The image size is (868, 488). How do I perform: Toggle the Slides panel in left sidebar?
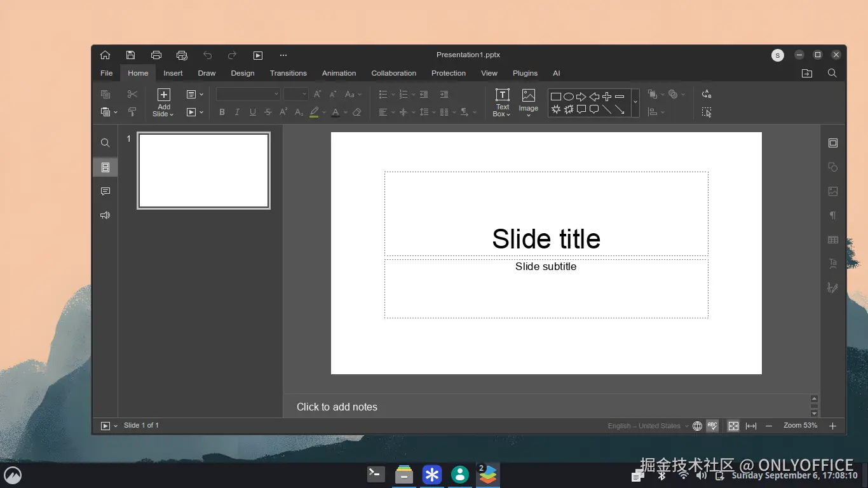tap(105, 167)
